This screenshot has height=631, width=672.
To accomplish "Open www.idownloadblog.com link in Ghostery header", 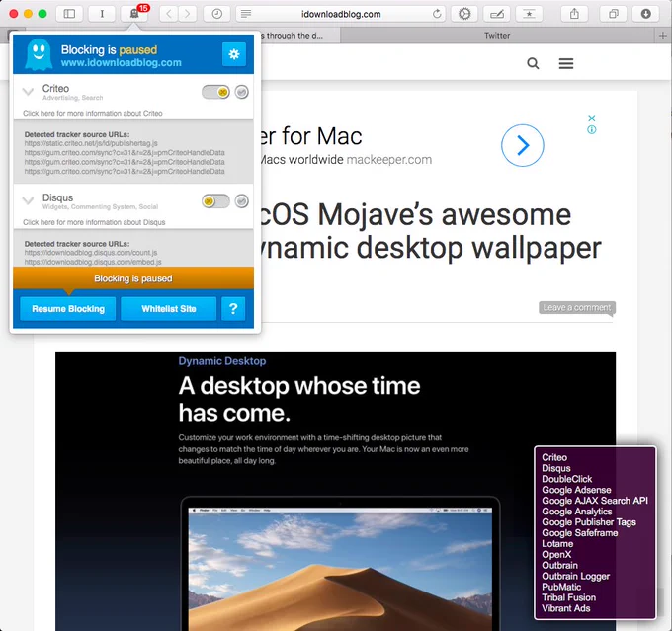I will point(122,63).
